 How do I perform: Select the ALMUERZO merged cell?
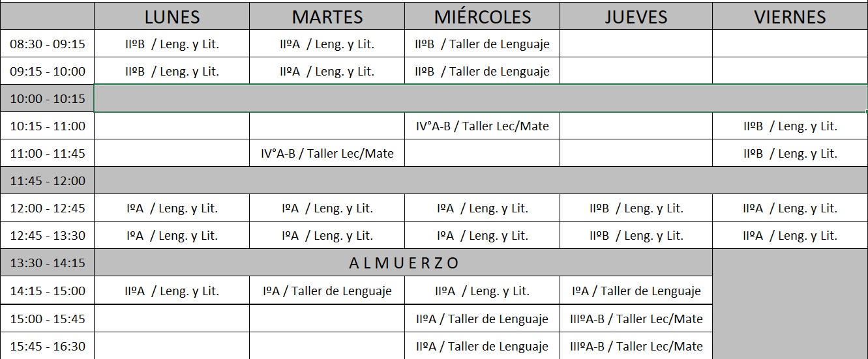click(404, 263)
